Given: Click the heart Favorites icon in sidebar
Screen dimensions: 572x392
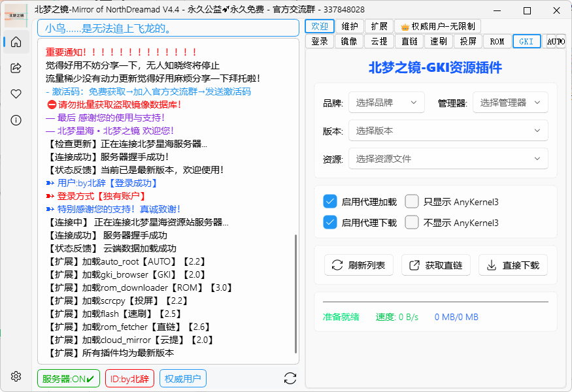Looking at the screenshot, I should 15,93.
